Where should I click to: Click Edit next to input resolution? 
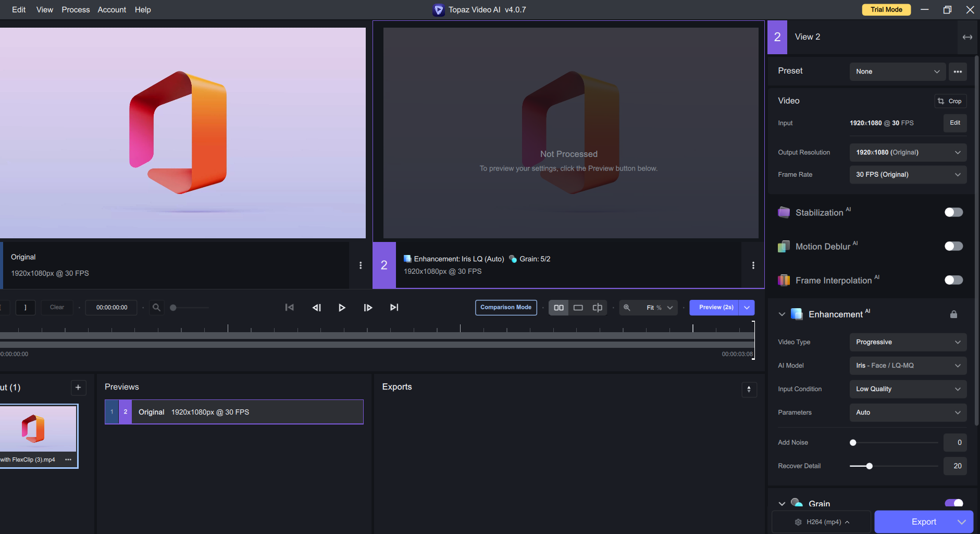[955, 123]
